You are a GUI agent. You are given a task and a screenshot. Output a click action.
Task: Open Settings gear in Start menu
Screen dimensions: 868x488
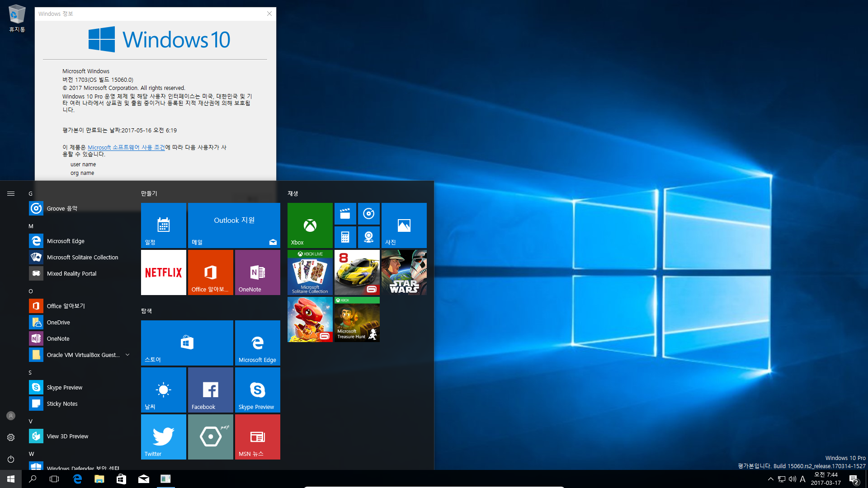11,437
